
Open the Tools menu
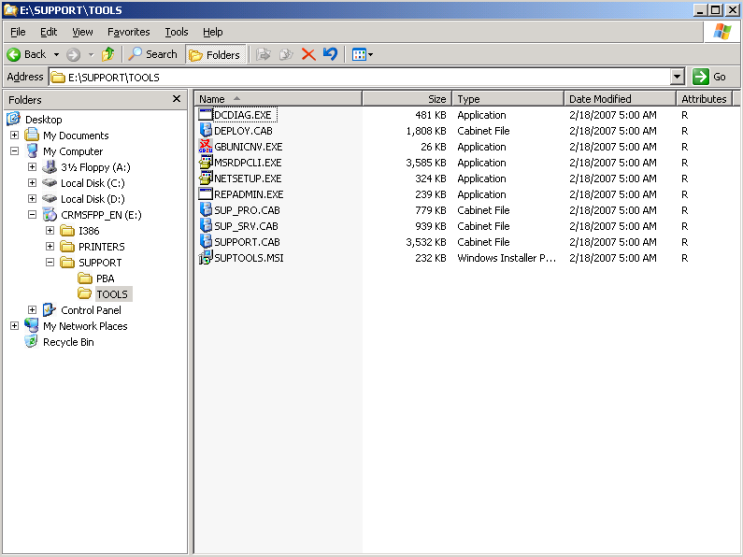[x=176, y=32]
